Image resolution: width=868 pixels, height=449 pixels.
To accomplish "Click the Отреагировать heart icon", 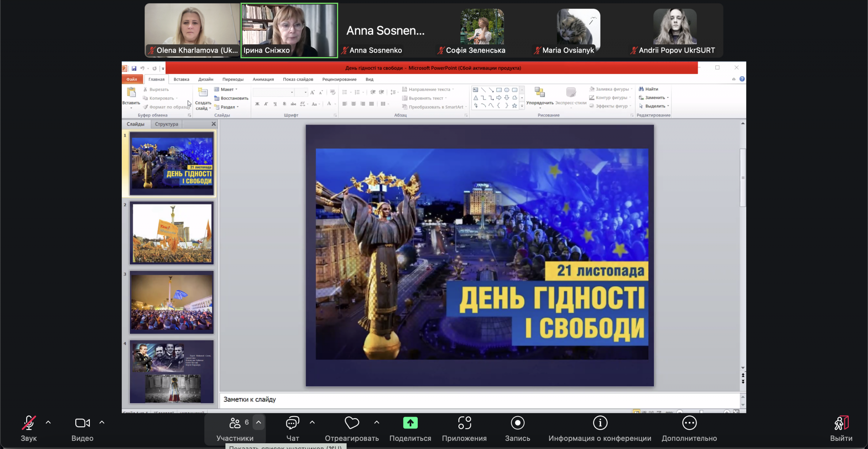I will (352, 423).
